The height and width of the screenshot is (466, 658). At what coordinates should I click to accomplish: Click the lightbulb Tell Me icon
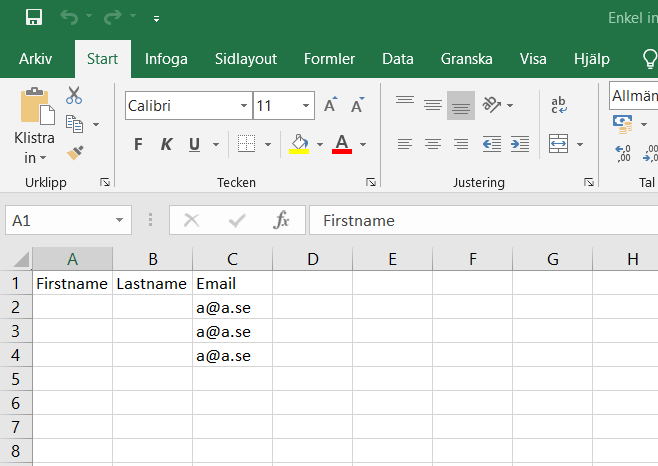pyautogui.click(x=650, y=59)
